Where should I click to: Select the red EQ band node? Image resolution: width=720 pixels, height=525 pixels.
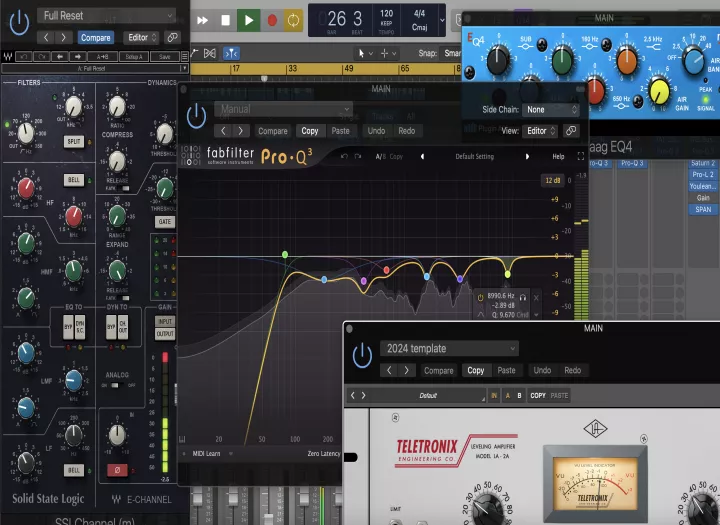[387, 270]
